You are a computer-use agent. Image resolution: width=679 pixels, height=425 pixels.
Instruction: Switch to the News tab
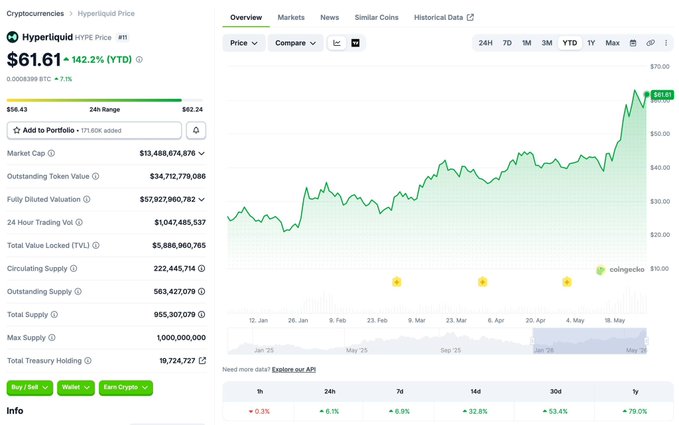(x=330, y=17)
